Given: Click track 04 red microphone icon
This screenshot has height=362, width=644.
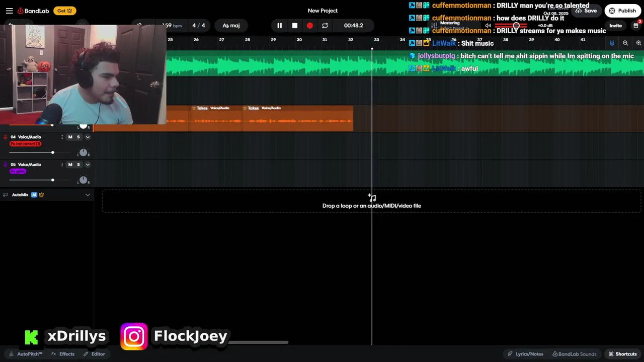Looking at the screenshot, I should [x=6, y=137].
